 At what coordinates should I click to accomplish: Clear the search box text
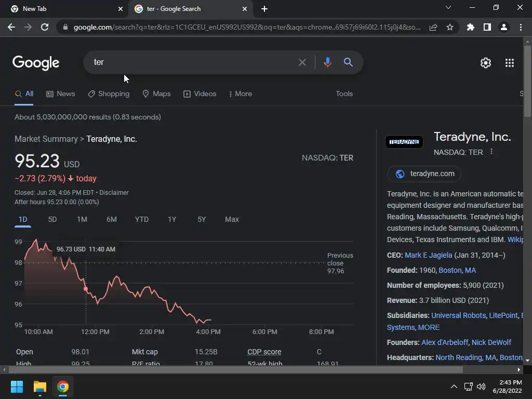click(x=302, y=62)
